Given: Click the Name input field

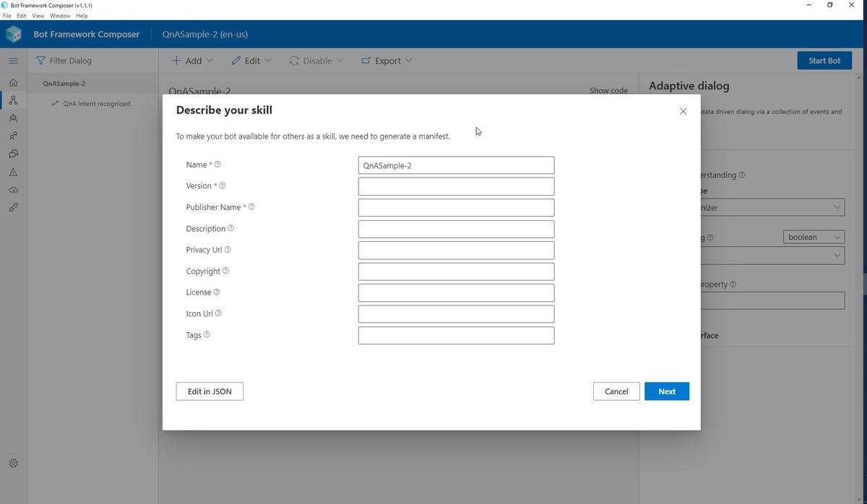Looking at the screenshot, I should [x=456, y=165].
